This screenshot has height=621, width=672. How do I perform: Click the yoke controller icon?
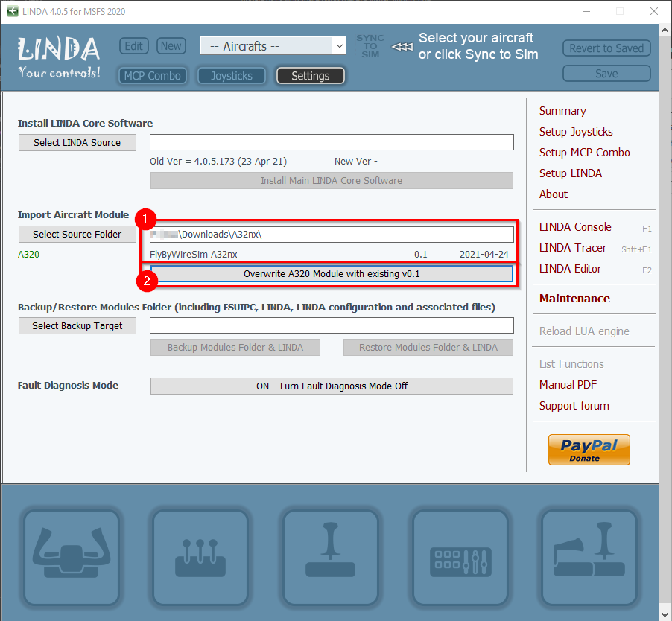pyautogui.click(x=72, y=556)
